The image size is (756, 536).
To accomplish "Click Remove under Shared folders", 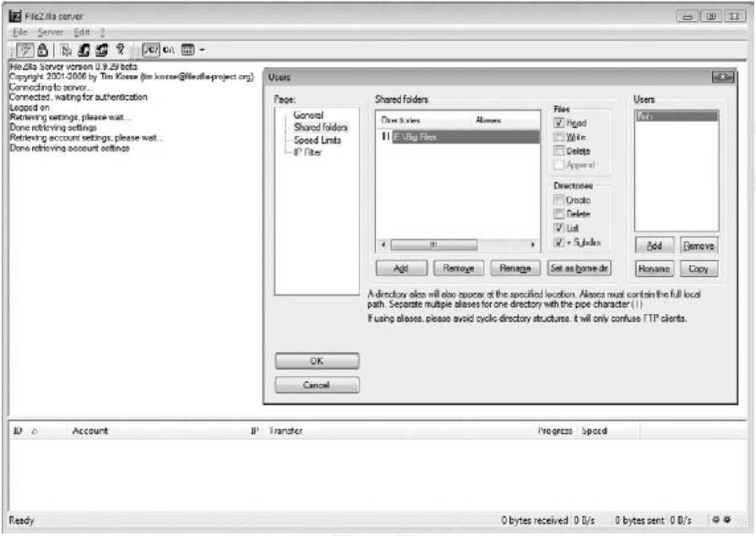I will (459, 268).
